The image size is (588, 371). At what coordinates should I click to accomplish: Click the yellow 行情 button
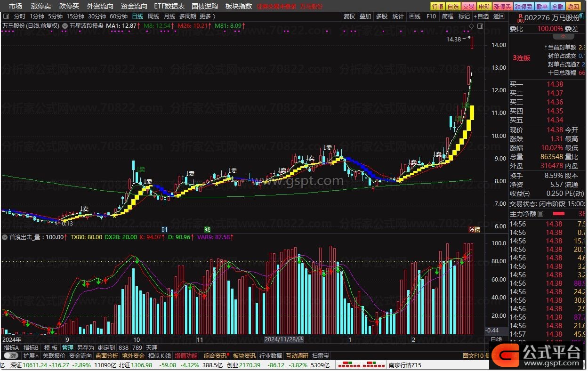[437, 6]
